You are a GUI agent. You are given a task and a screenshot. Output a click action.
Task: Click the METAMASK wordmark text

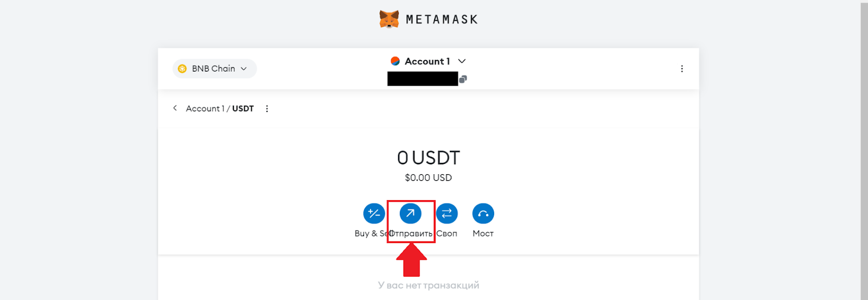(442, 20)
